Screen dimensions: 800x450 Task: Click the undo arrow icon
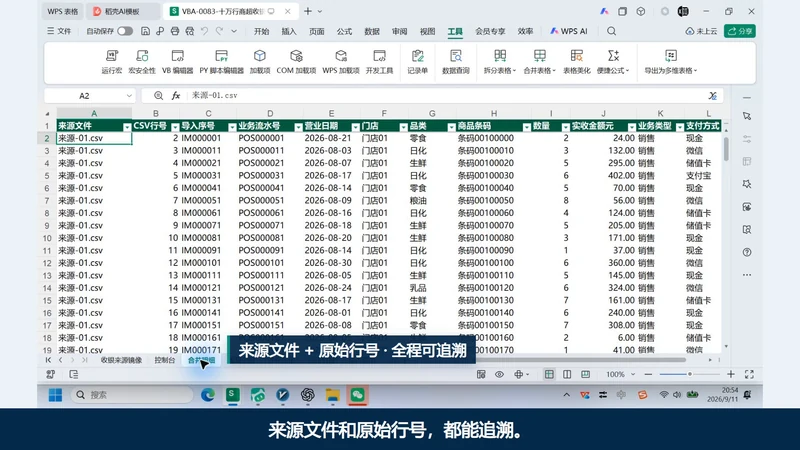point(205,31)
